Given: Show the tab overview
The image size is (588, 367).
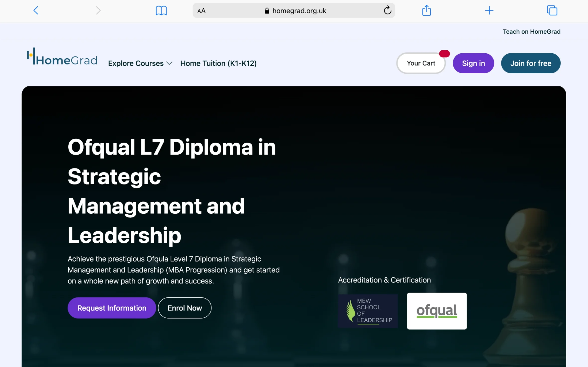Looking at the screenshot, I should 552,10.
